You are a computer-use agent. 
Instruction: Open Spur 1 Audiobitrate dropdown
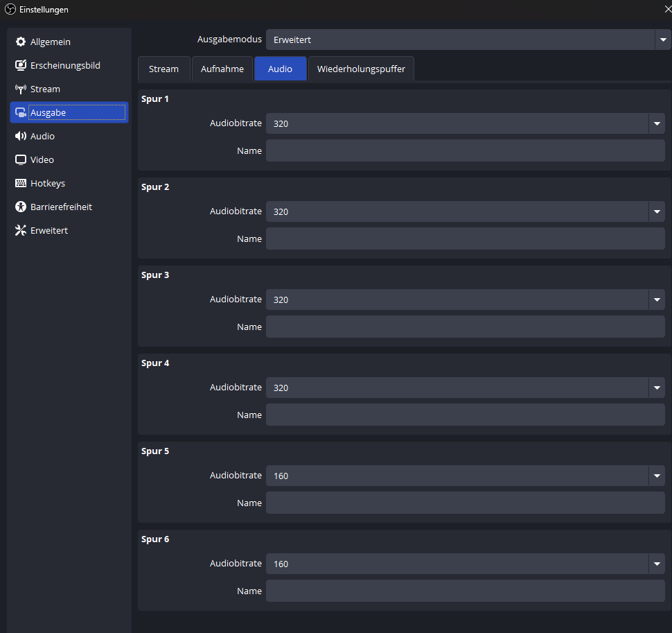pyautogui.click(x=656, y=123)
